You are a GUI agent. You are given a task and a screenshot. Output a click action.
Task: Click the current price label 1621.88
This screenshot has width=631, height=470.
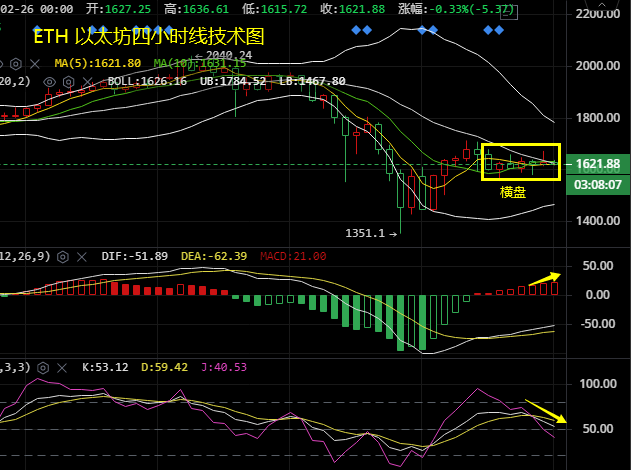coord(598,164)
